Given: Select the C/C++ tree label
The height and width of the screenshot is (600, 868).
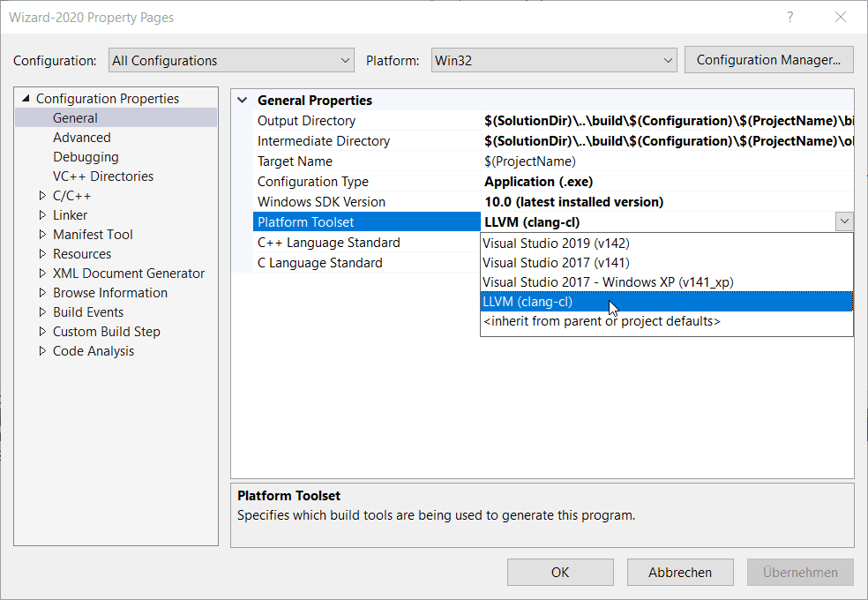Looking at the screenshot, I should tap(72, 195).
